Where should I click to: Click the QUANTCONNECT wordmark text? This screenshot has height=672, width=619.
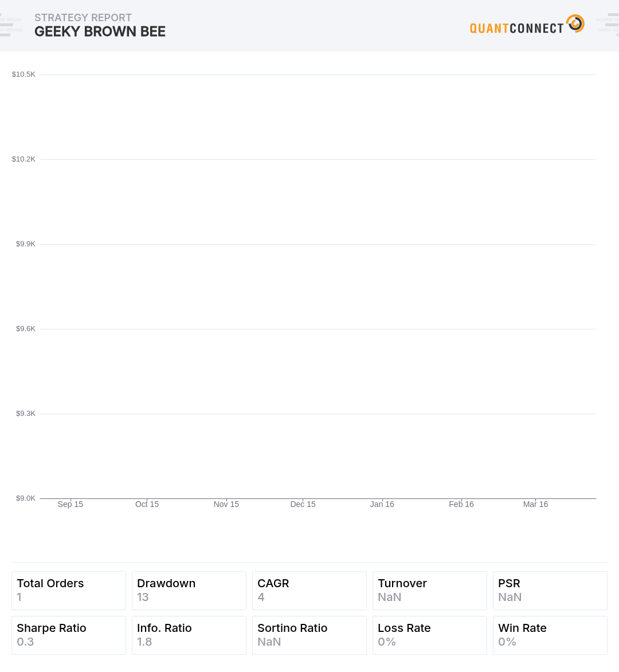tap(516, 28)
